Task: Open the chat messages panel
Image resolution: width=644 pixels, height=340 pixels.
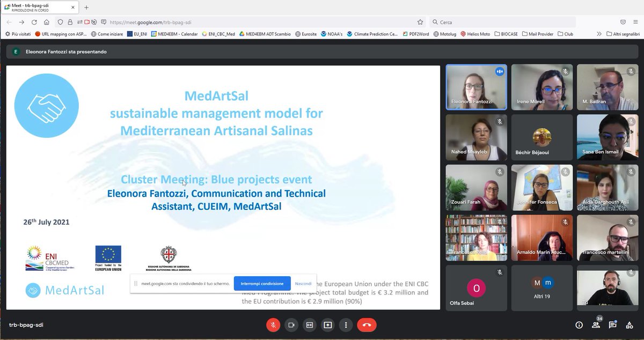Action: (x=612, y=325)
